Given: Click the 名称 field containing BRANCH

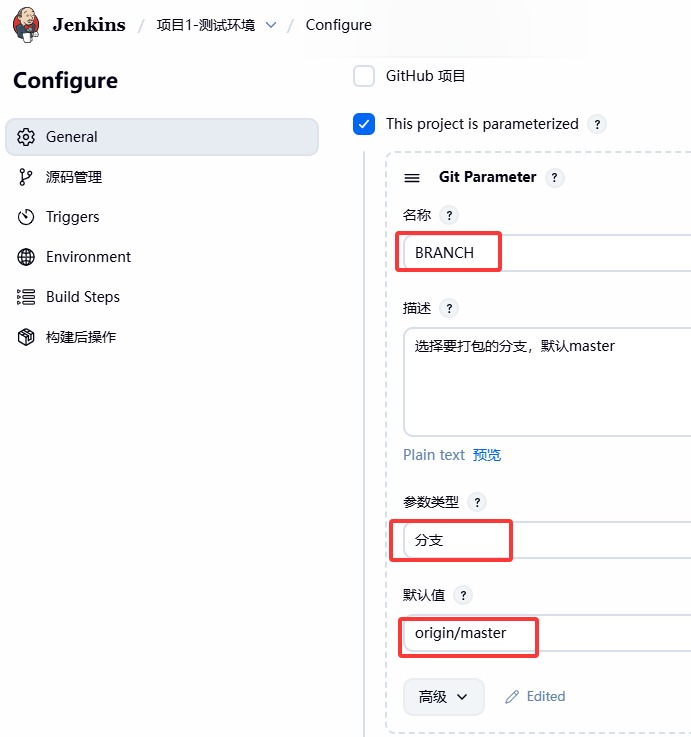Looking at the screenshot, I should (x=545, y=253).
